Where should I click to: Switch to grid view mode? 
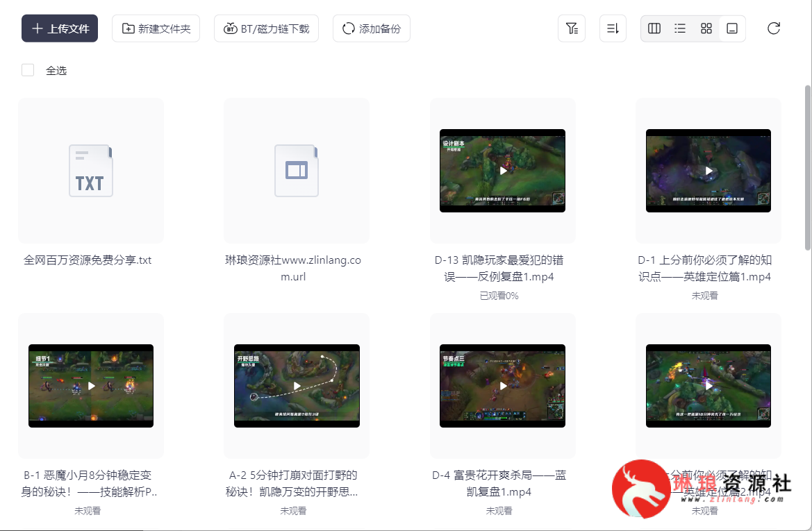(706, 28)
